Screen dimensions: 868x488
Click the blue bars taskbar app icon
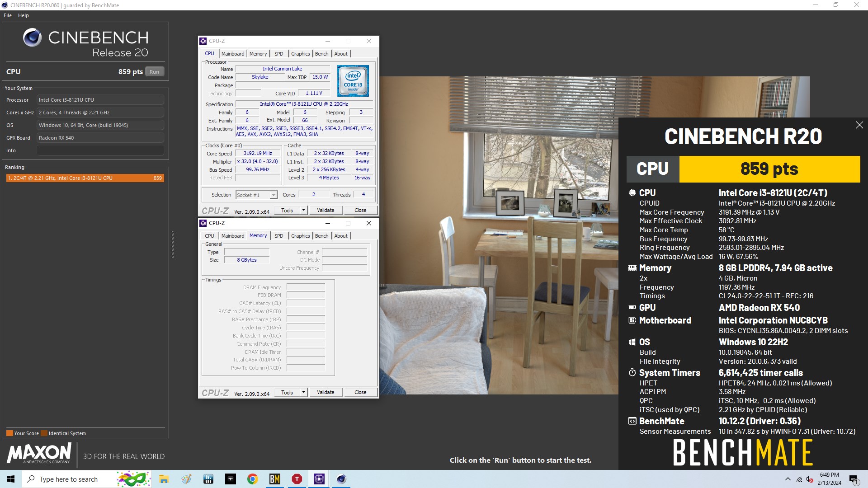point(208,479)
